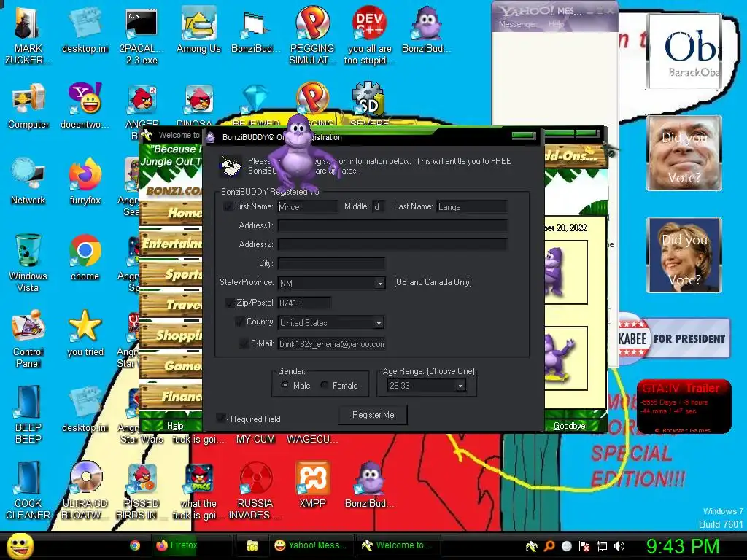
Task: Open COCK CLEANER desktop icon
Action: coord(28,491)
